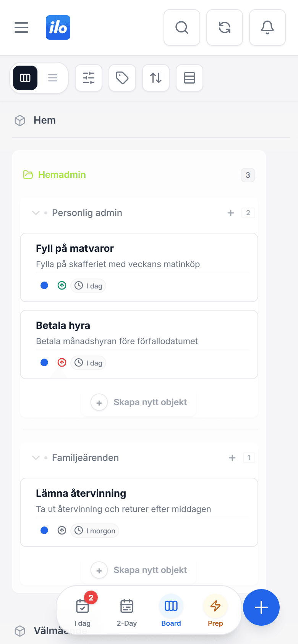
Task: Click Skapa nytt objekt under Personlig admin
Action: (x=139, y=402)
